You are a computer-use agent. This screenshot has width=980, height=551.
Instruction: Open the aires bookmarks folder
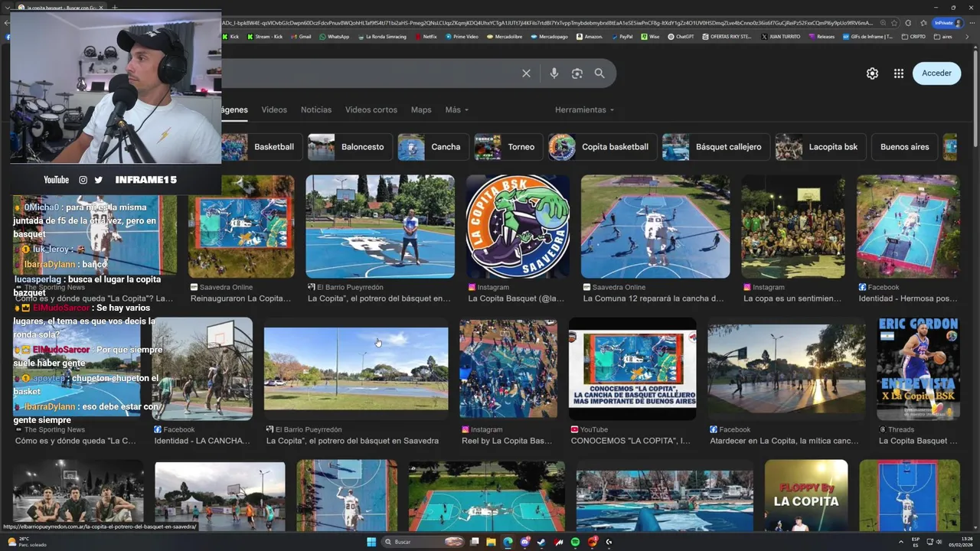coord(942,37)
